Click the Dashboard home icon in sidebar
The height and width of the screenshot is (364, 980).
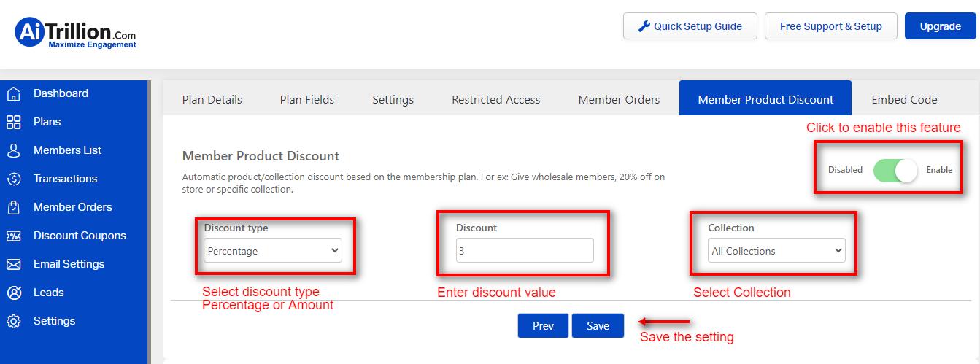point(13,93)
